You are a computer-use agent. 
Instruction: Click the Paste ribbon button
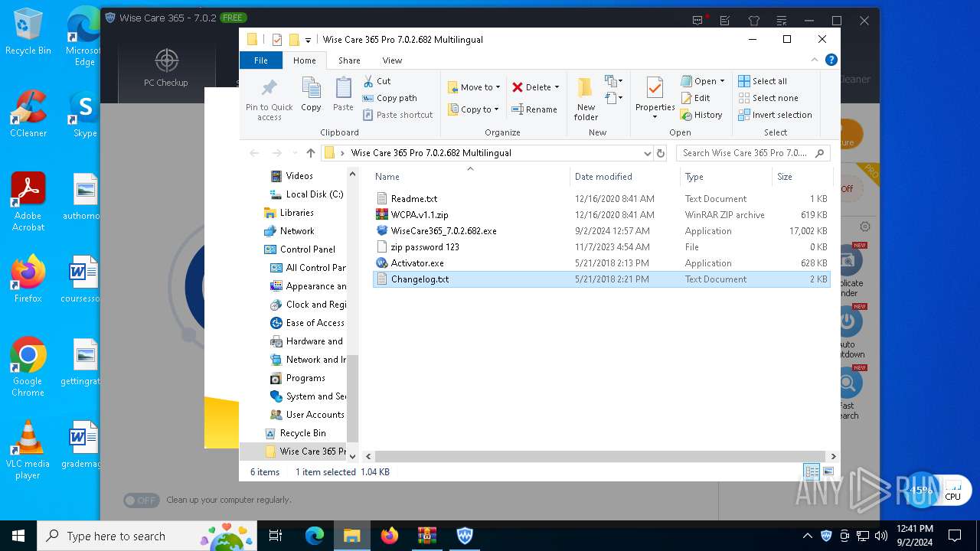pyautogui.click(x=343, y=96)
